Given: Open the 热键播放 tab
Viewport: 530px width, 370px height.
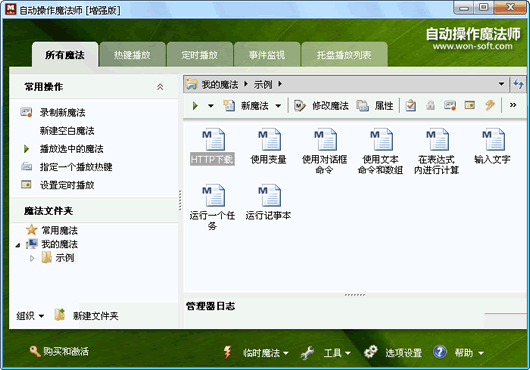Looking at the screenshot, I should tap(132, 55).
